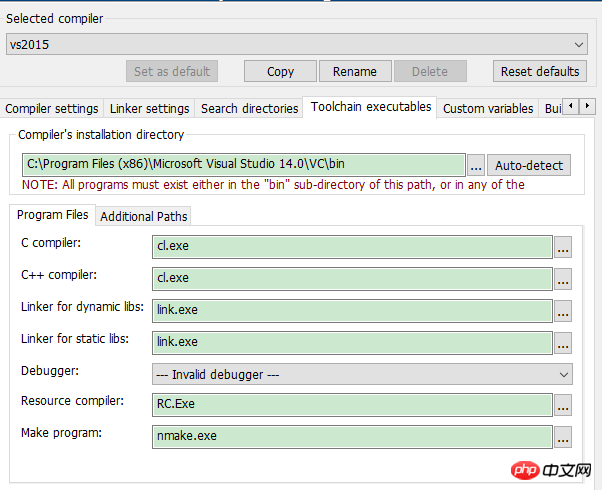Browse for static libs linker executable

point(563,343)
